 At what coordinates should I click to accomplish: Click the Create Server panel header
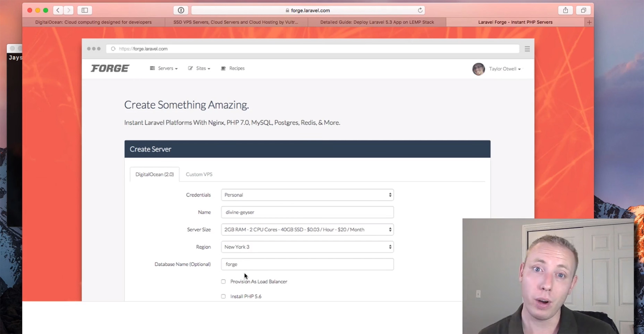[307, 149]
